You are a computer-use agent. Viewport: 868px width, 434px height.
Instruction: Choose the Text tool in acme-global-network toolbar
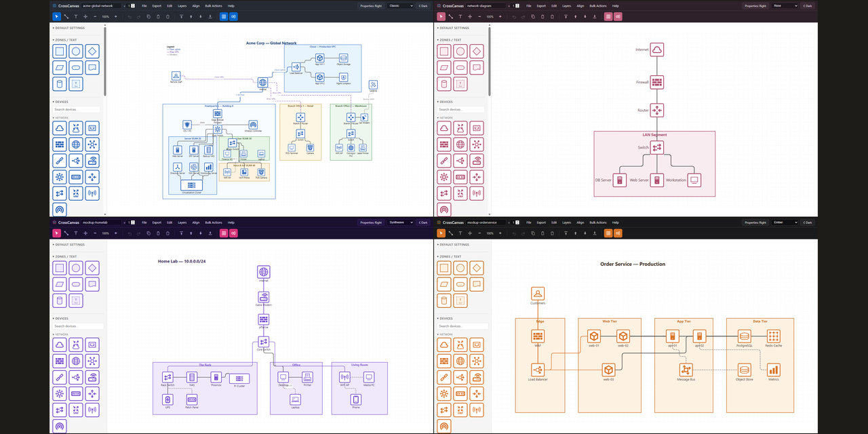click(x=75, y=16)
